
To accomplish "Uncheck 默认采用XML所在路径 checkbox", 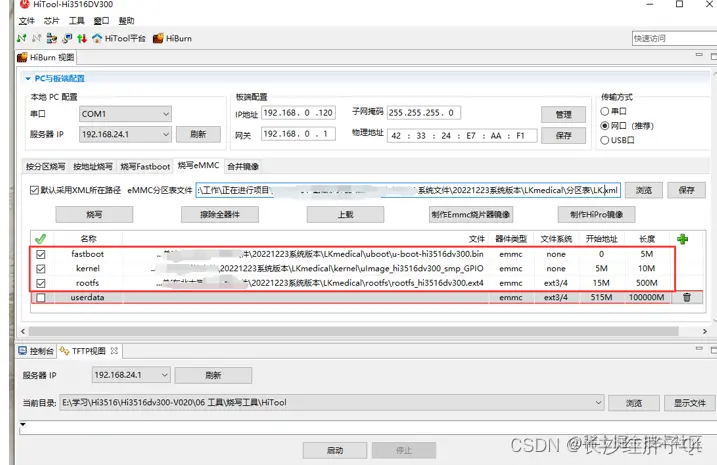I will click(x=34, y=190).
